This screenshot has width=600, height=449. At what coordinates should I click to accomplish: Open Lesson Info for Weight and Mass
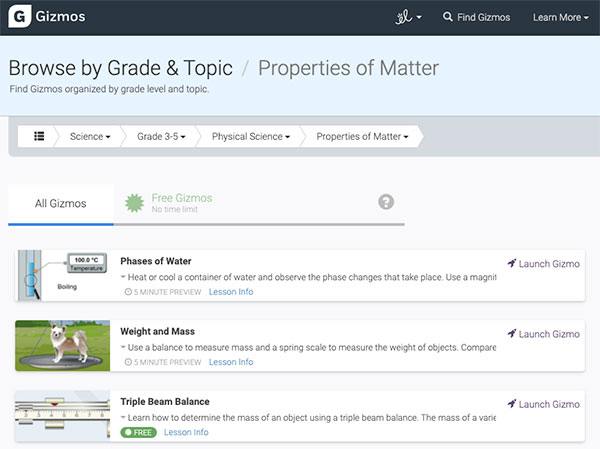[230, 362]
